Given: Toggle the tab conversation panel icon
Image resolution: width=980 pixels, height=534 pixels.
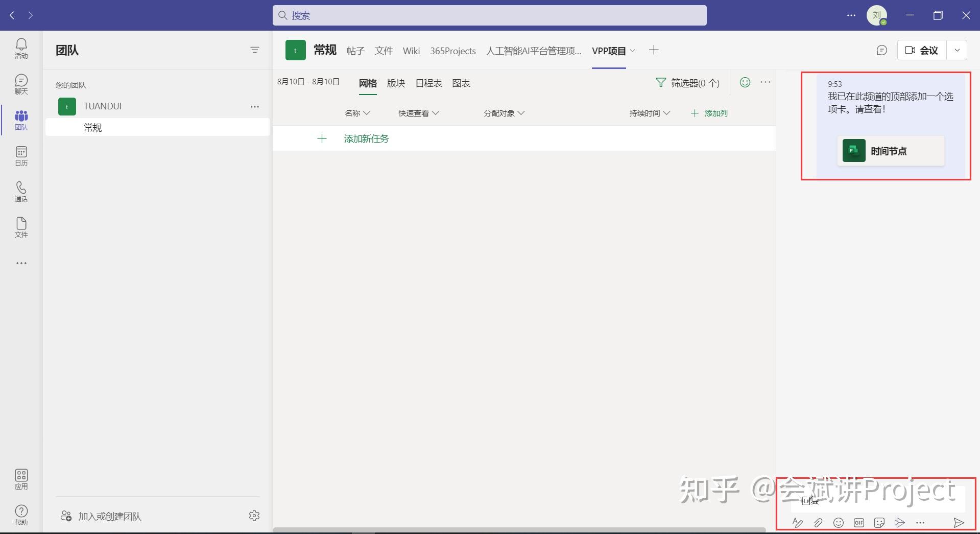Looking at the screenshot, I should (881, 50).
